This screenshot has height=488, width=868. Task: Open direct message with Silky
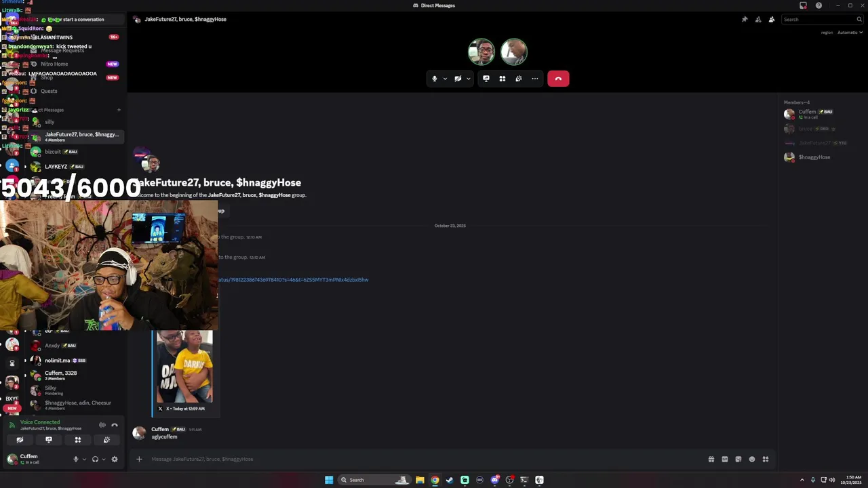coord(76,390)
